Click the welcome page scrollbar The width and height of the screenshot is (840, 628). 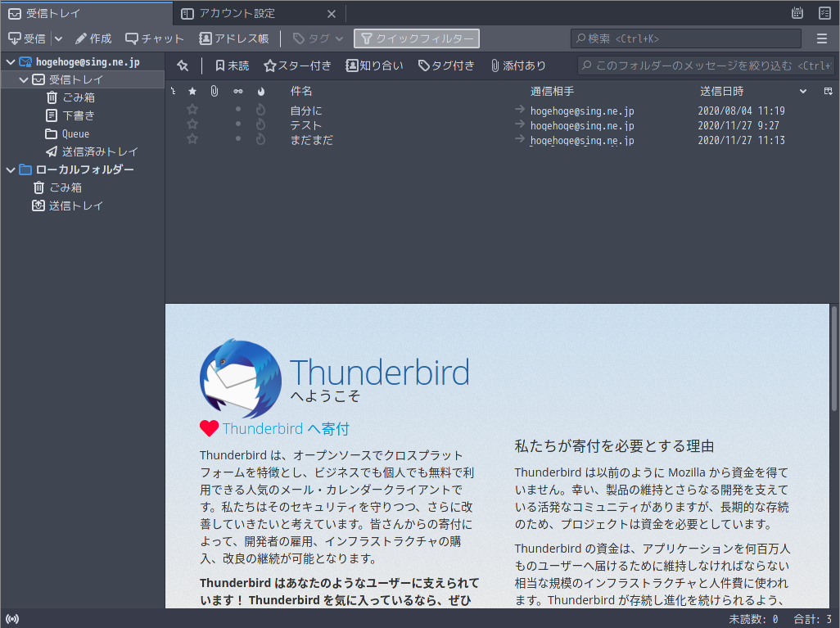point(833,359)
